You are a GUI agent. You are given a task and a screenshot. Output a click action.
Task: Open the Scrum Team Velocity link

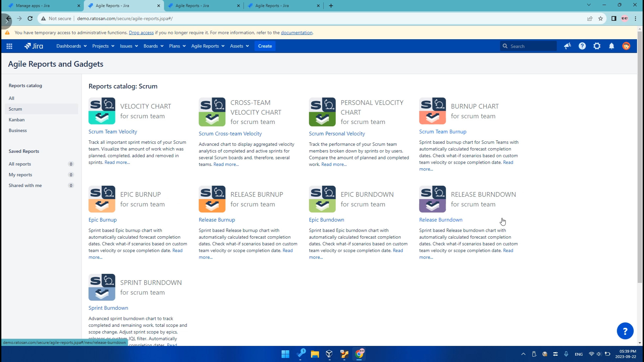(113, 132)
